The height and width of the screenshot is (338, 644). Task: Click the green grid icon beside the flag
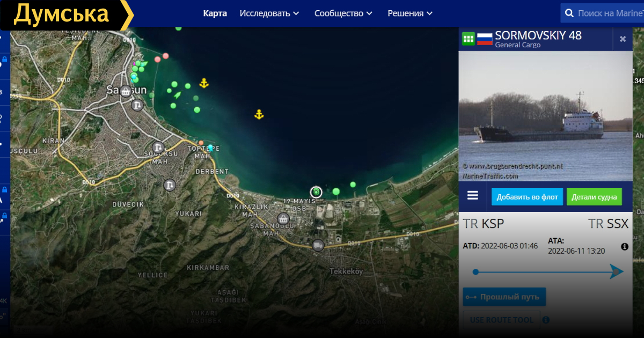coord(468,39)
